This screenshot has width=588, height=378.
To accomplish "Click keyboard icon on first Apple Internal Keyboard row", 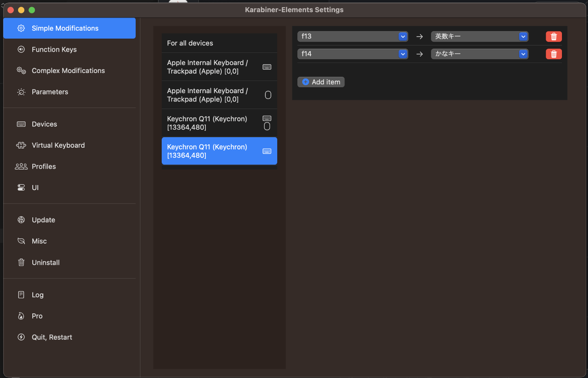I will pos(267,67).
